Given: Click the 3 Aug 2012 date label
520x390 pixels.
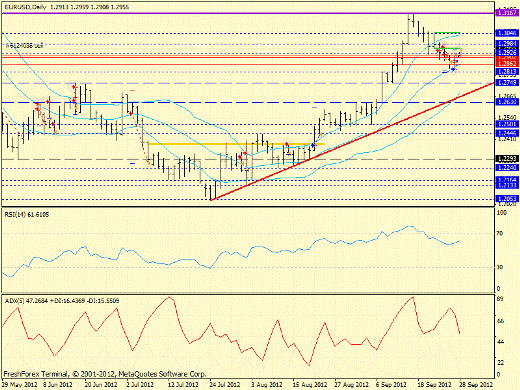Looking at the screenshot, I should (267, 384).
